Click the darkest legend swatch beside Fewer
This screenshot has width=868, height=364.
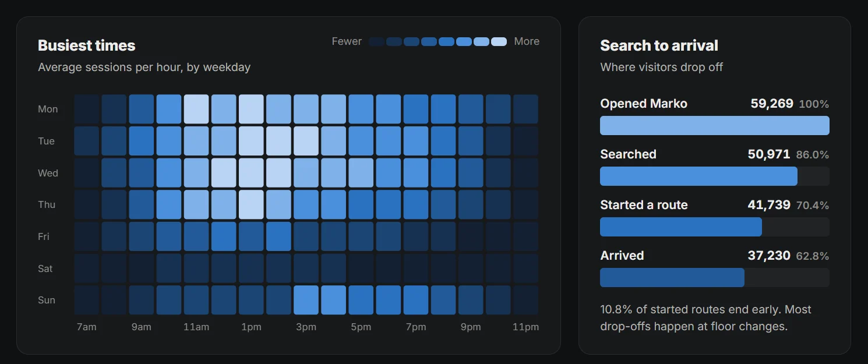click(376, 41)
